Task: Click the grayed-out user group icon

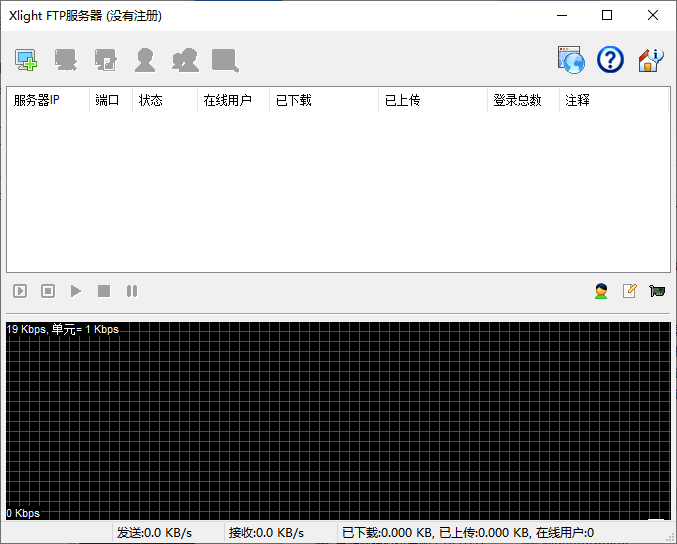Action: pos(185,60)
